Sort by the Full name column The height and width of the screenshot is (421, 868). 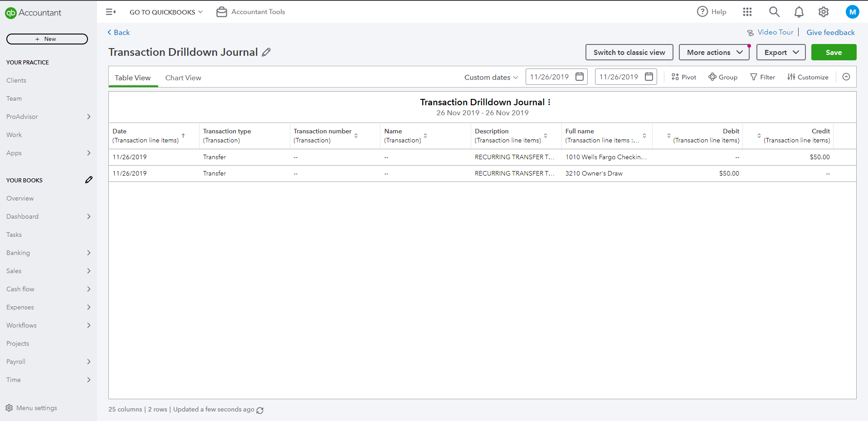point(644,136)
